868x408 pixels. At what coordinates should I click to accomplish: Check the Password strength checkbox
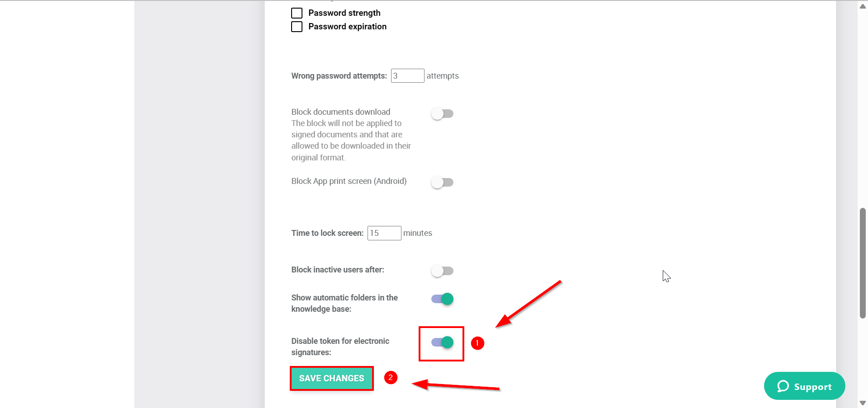coord(297,13)
